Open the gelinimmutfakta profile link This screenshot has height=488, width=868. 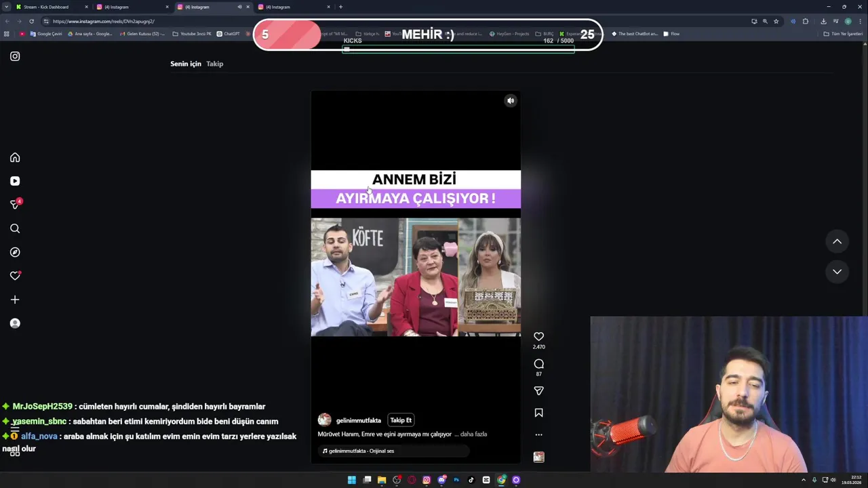(x=358, y=420)
